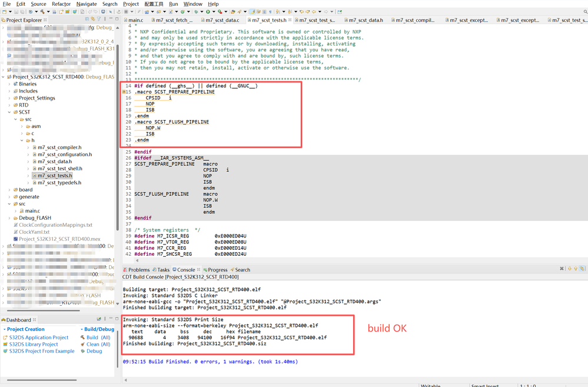Screen dimensions: 588x387
Task: Click the Project_S32K312_SCST_RTD400.mex file icon
Action: click(x=15, y=239)
